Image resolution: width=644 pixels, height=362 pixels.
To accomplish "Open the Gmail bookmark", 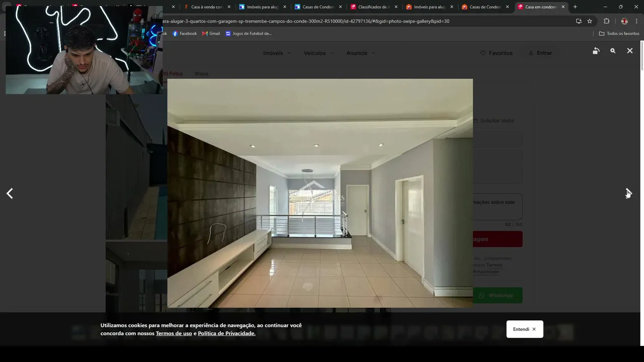I will [211, 34].
